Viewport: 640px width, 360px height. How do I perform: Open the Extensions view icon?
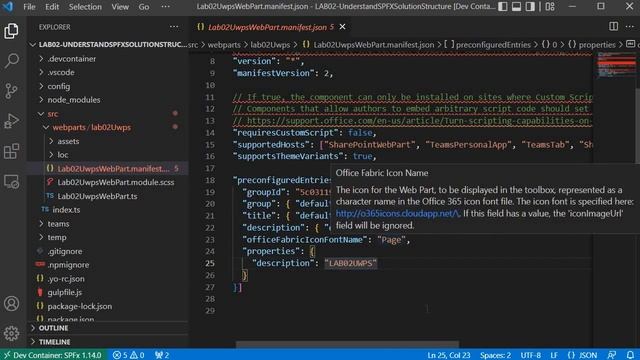point(11,151)
